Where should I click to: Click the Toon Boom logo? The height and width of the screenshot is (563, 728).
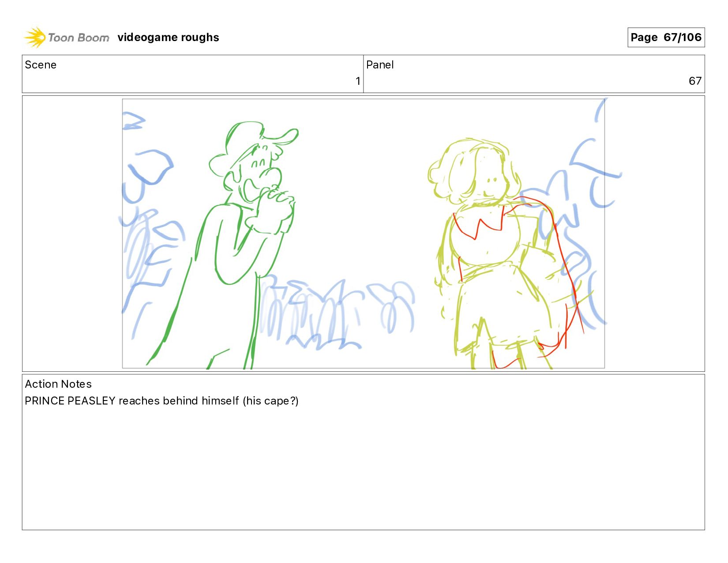pyautogui.click(x=66, y=38)
